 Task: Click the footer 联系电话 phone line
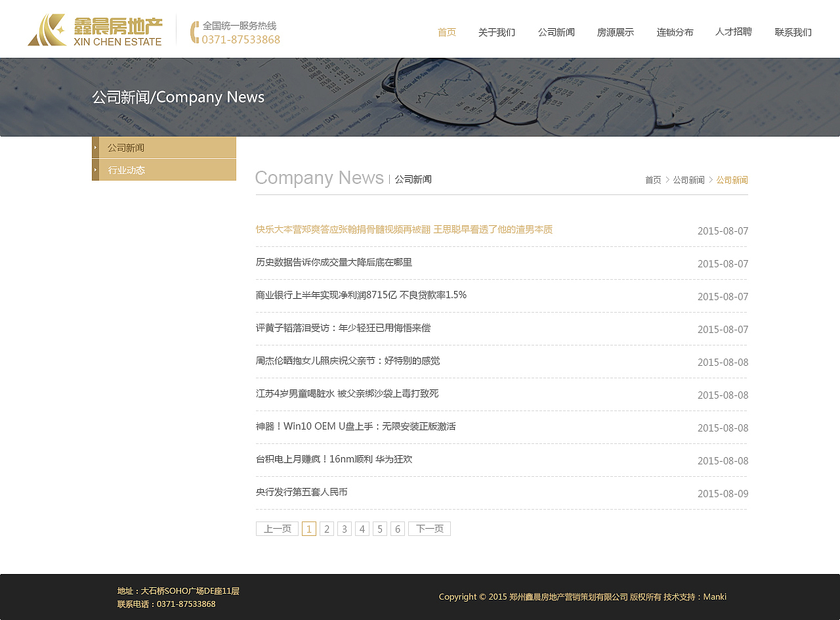(167, 604)
